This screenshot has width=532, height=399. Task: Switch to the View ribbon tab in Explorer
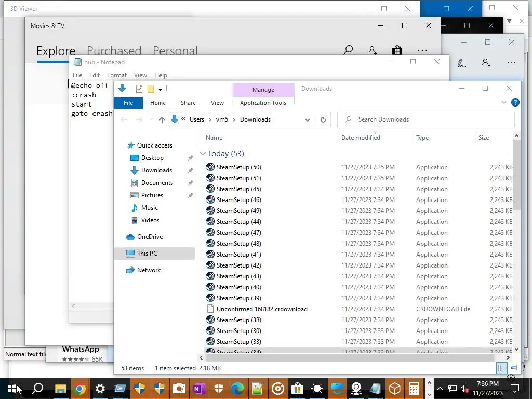pyautogui.click(x=217, y=103)
